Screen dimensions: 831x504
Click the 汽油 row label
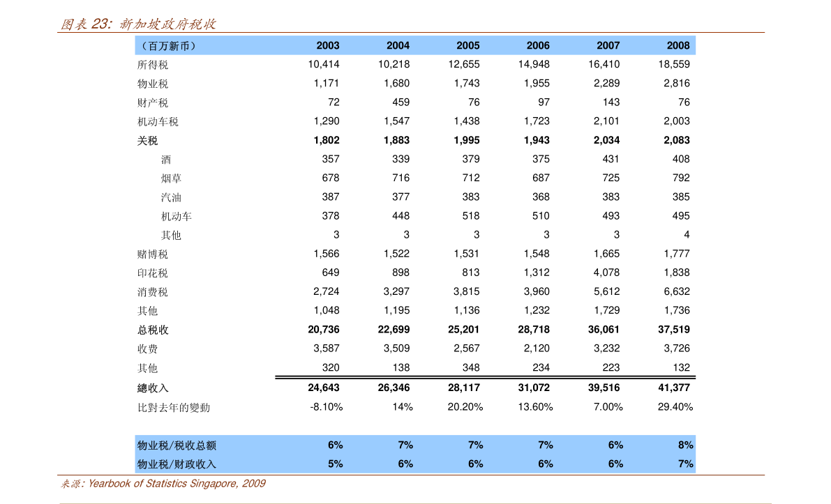(x=171, y=197)
